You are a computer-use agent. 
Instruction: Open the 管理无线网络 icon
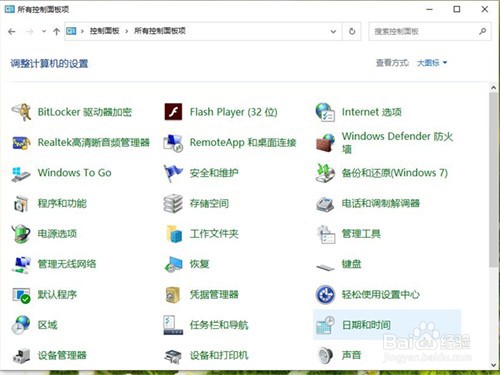[x=21, y=265]
